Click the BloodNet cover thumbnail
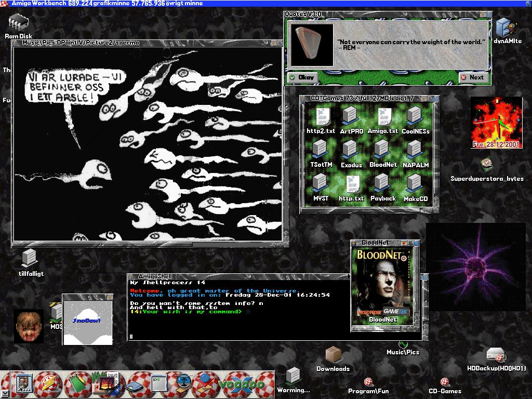532x399 pixels. (x=383, y=281)
